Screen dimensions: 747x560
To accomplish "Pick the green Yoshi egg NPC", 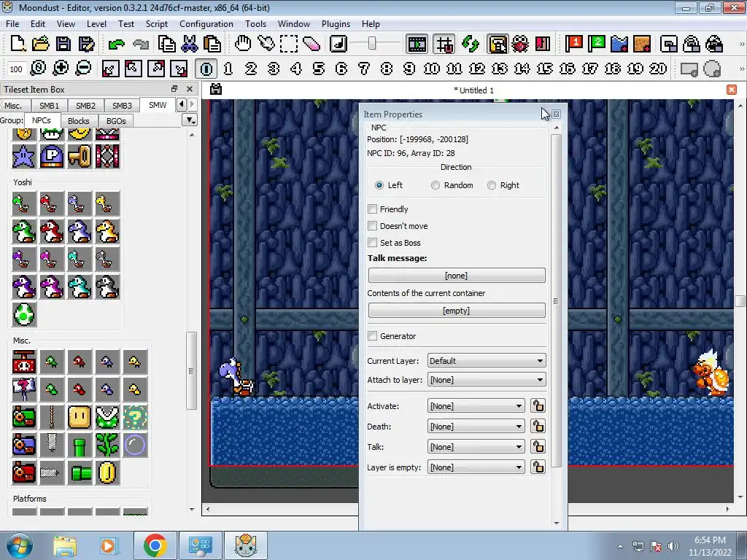I will 24,314.
